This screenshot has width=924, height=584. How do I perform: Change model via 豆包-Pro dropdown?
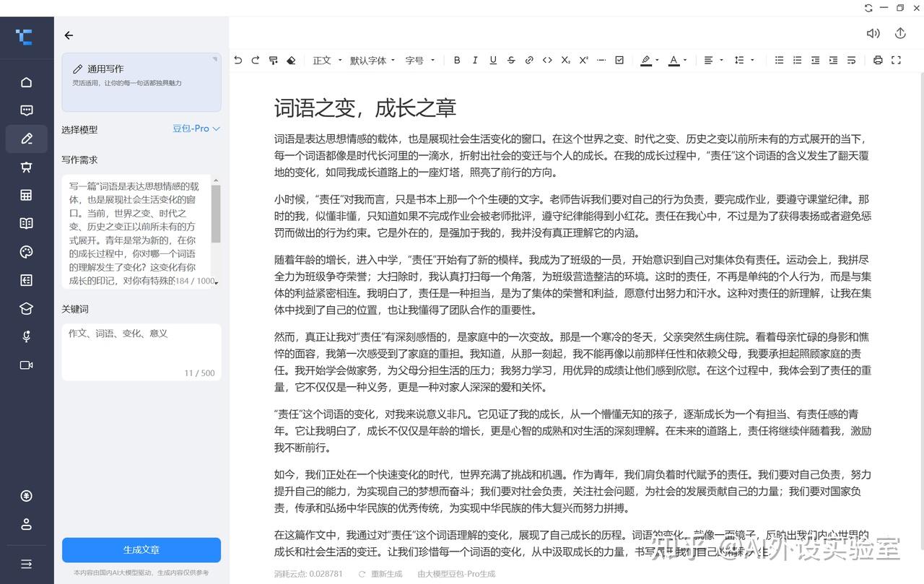[196, 128]
